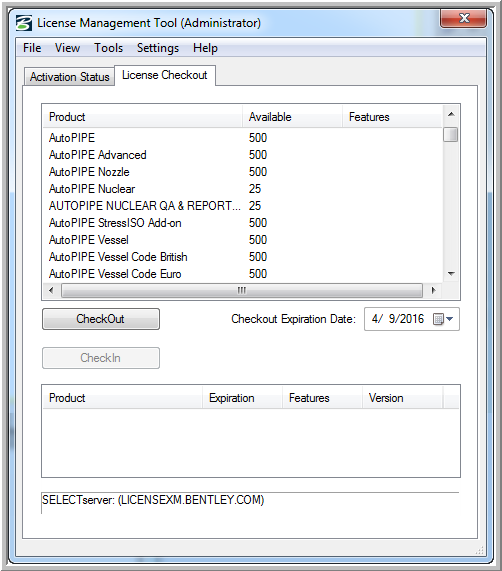Image resolution: width=502 pixels, height=571 pixels.
Task: Open the calendar picker icon for expiration date
Action: tap(438, 319)
